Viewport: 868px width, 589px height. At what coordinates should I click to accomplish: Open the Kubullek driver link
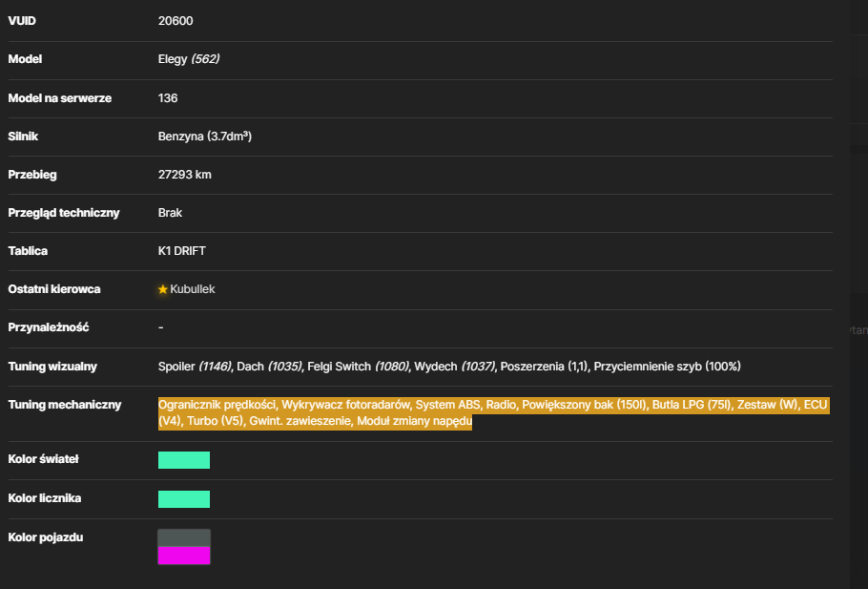tap(192, 289)
